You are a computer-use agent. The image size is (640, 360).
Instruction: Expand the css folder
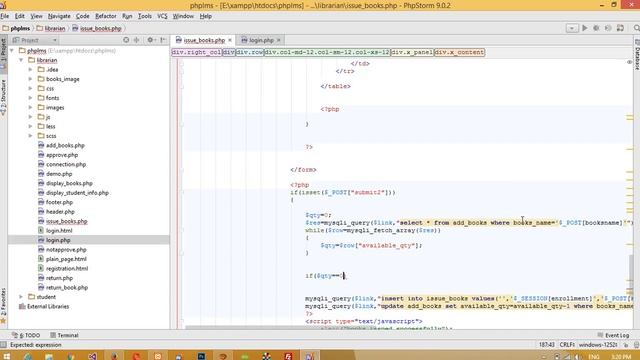31,88
